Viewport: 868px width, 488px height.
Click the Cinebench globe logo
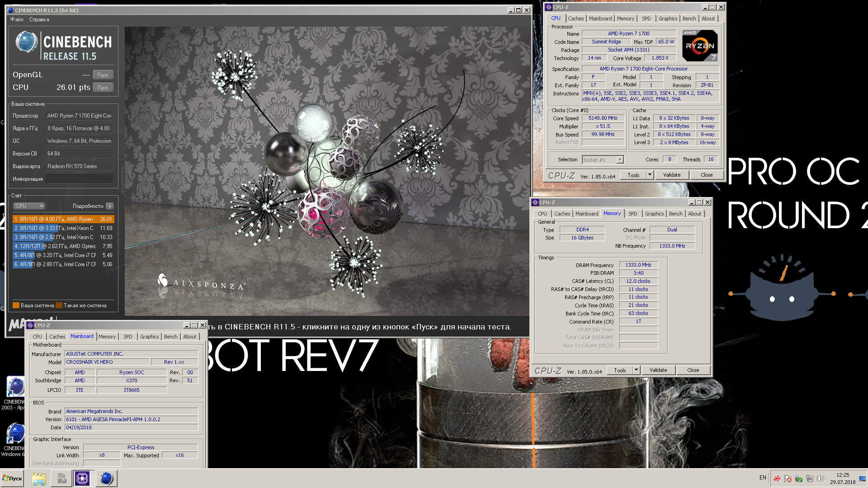(x=26, y=42)
